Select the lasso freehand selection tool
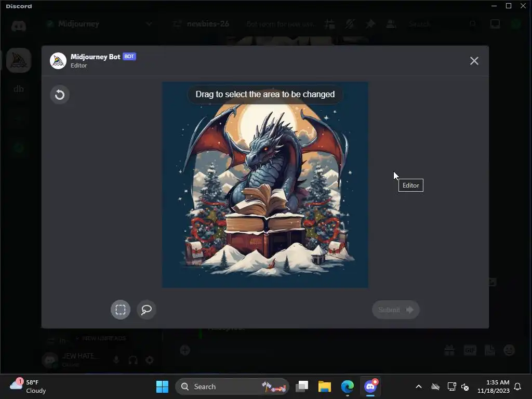 coord(146,310)
